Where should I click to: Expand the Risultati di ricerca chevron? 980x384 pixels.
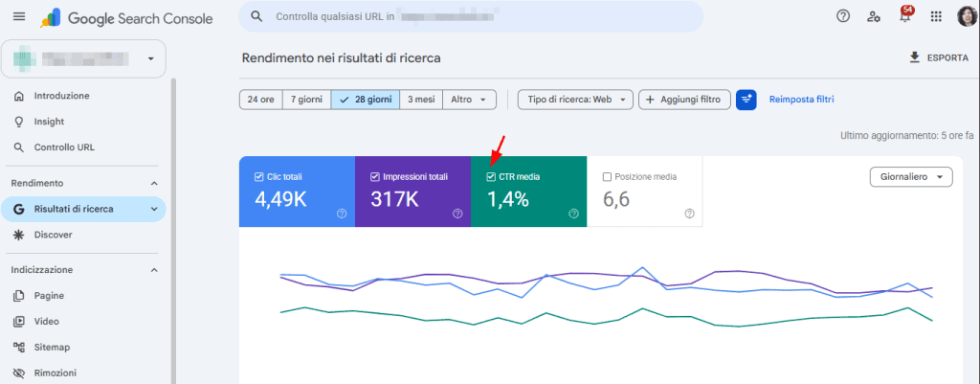pos(154,209)
